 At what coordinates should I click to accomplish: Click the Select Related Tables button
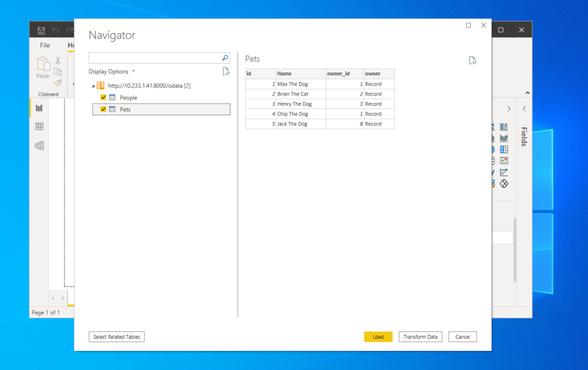tap(117, 337)
